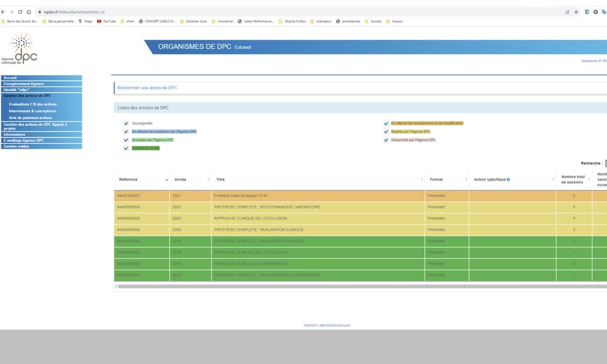This screenshot has width=607, height=364.
Task: Select reference 94442000003 cell
Action: [x=142, y=218]
